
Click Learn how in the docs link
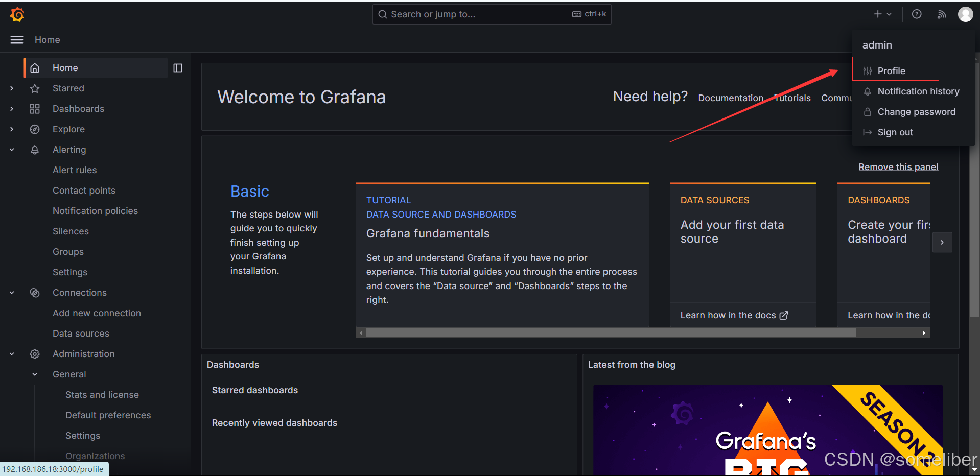tap(734, 315)
